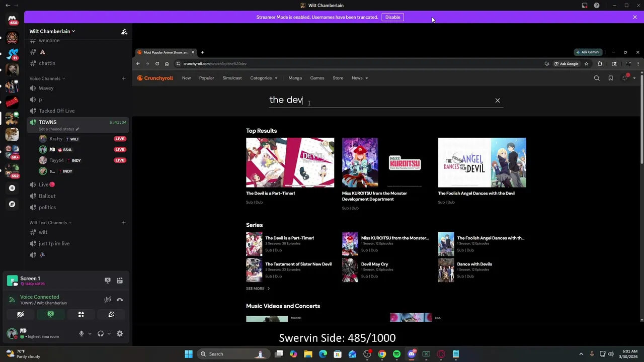Toggle screen share green button
Image resolution: width=644 pixels, height=362 pixels.
[x=50, y=314]
